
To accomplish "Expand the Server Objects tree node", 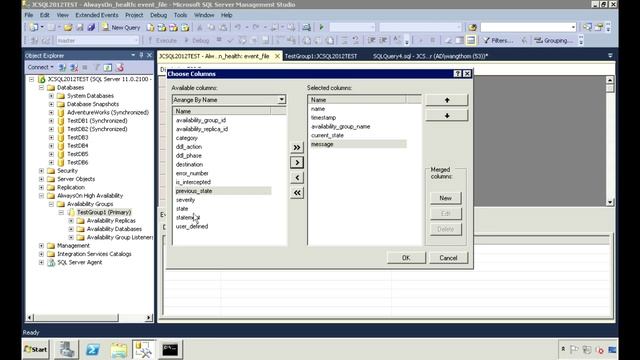I will (x=41, y=179).
